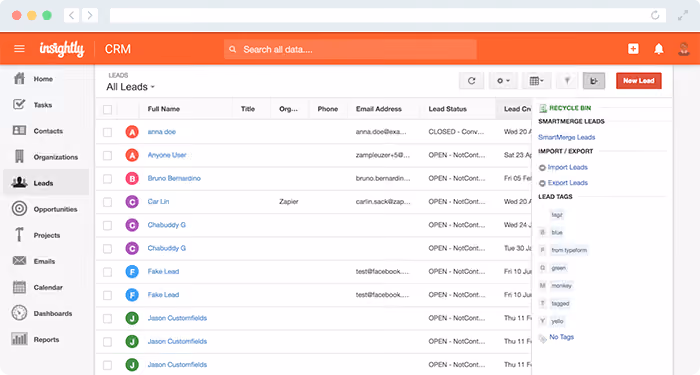This screenshot has height=375, width=700.
Task: Filter by No Tags link
Action: coord(561,337)
